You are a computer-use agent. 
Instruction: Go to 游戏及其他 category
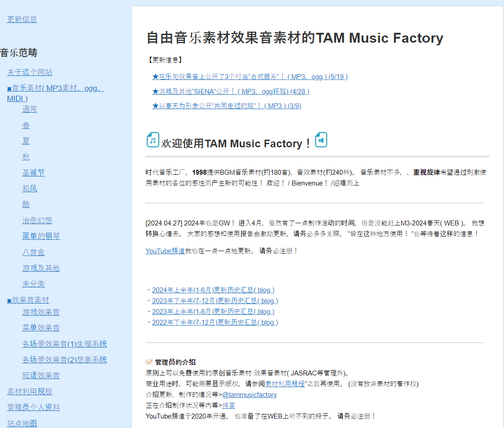[41, 268]
